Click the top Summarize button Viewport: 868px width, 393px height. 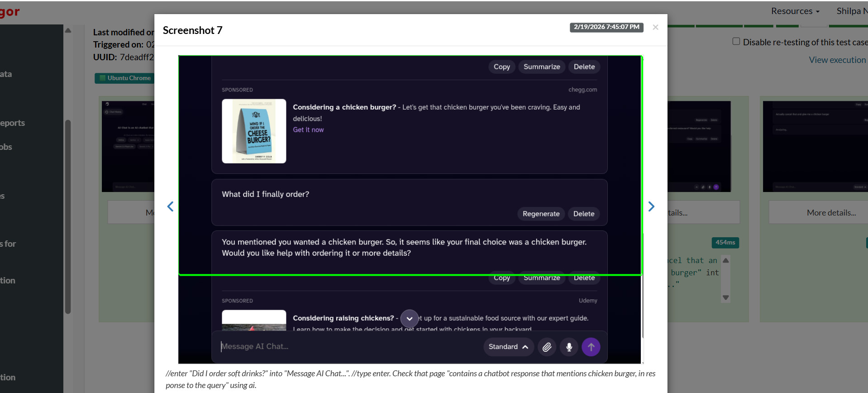coord(541,67)
